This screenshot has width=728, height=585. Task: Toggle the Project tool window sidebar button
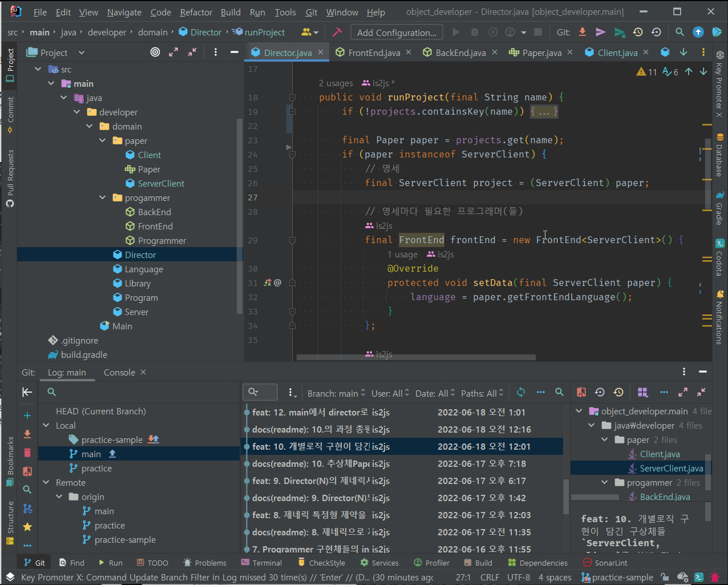[x=10, y=64]
